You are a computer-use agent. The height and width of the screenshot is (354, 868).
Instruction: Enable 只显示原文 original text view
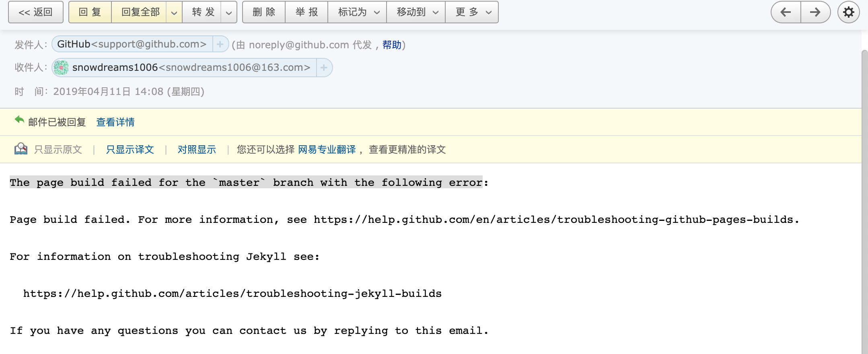point(59,149)
